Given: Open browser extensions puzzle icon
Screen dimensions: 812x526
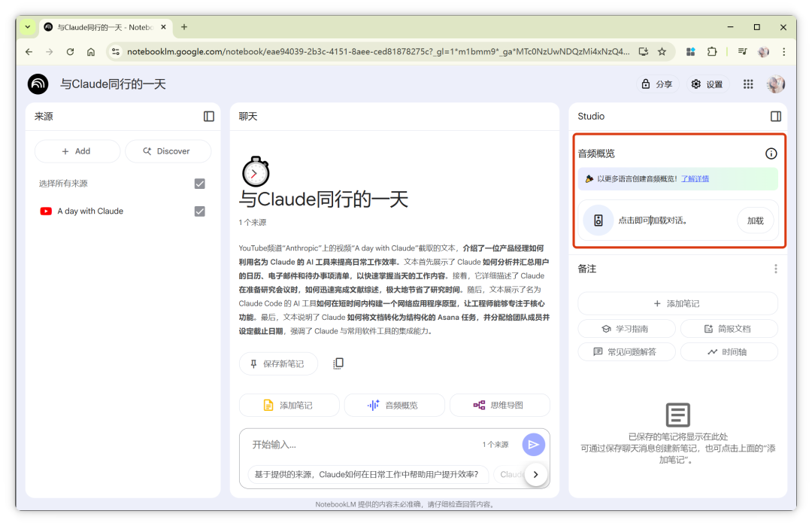Looking at the screenshot, I should click(x=712, y=51).
